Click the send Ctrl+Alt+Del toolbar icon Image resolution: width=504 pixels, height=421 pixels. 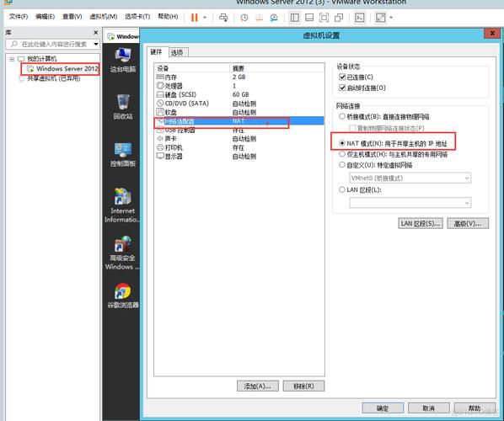(223, 18)
